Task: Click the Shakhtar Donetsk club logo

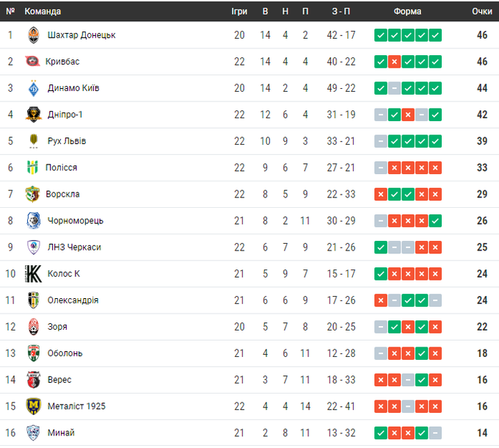Action: 32,35
